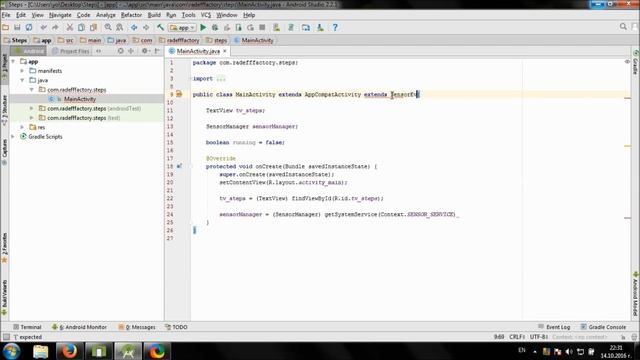Switch to the Android project view tab

(x=29, y=51)
